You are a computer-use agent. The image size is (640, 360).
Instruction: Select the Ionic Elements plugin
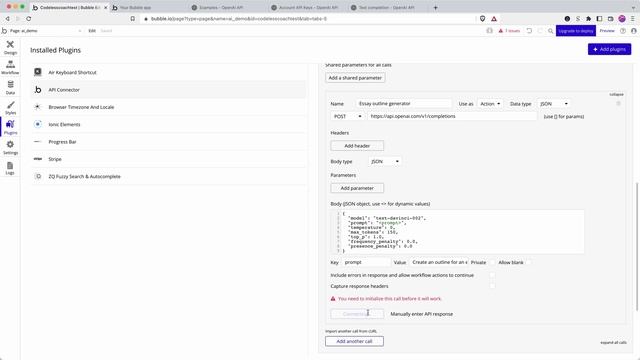pos(169,124)
